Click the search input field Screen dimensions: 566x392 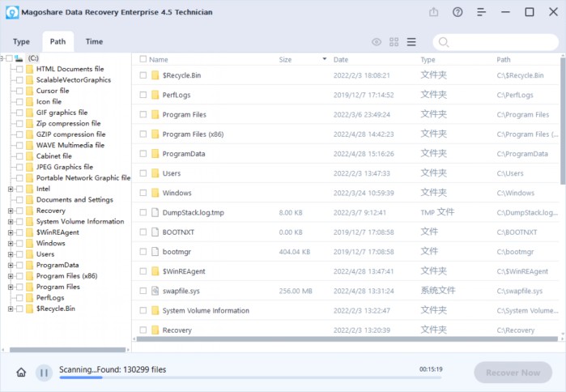(496, 42)
